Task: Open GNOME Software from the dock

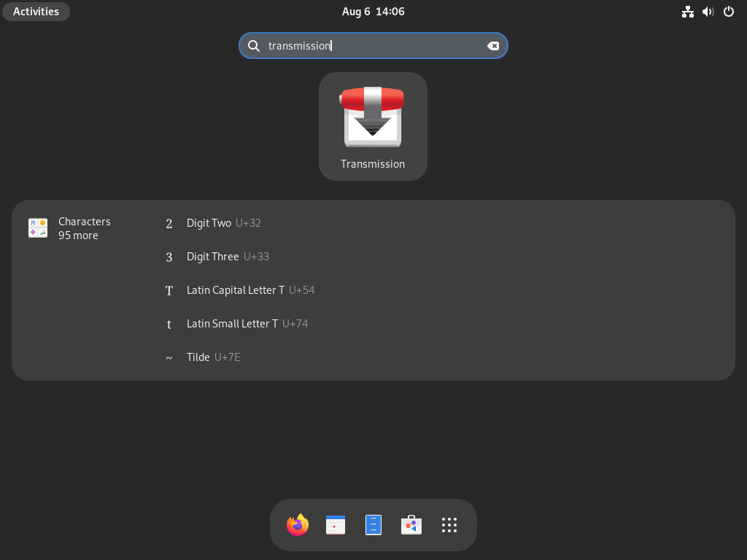Action: pos(411,524)
